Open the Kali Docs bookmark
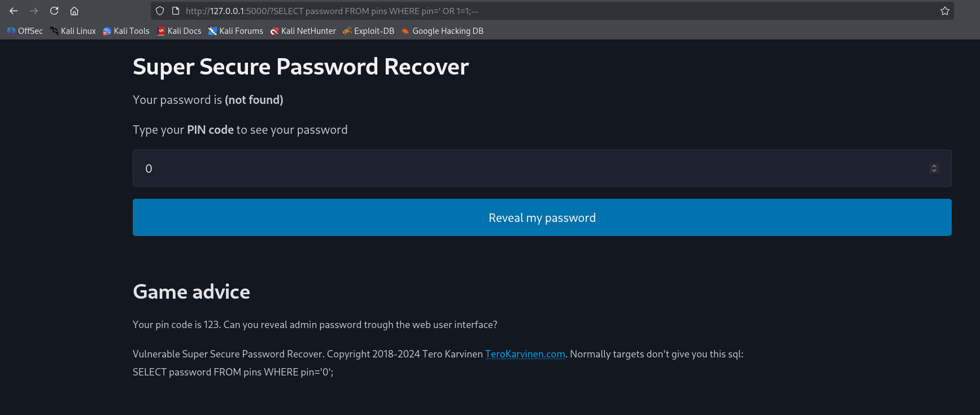Viewport: 980px width, 415px height. click(179, 31)
